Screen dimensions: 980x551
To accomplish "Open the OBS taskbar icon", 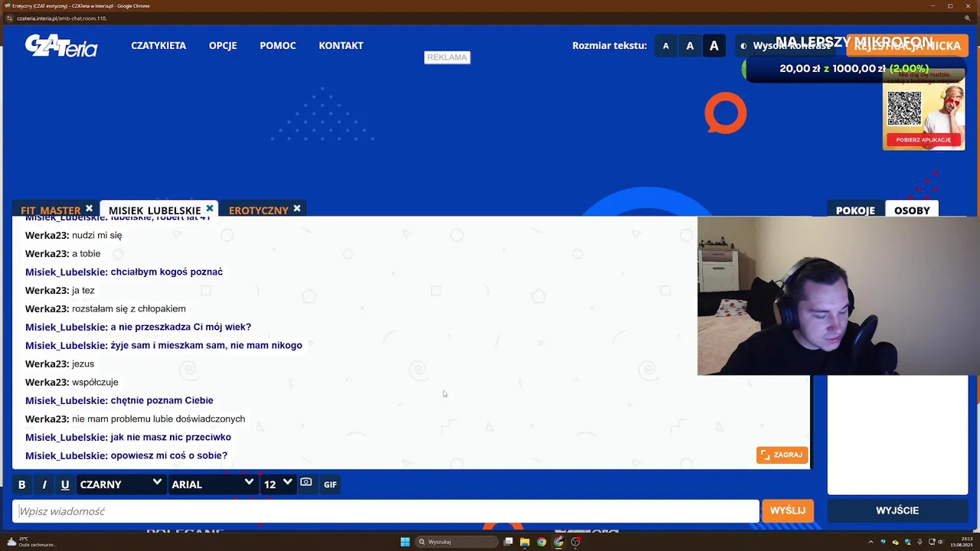I will (576, 542).
